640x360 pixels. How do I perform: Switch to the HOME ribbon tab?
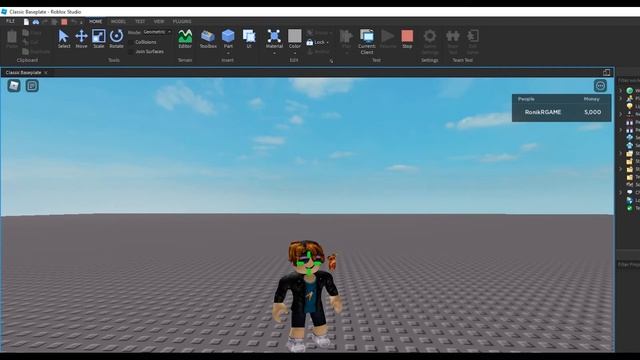pos(96,21)
